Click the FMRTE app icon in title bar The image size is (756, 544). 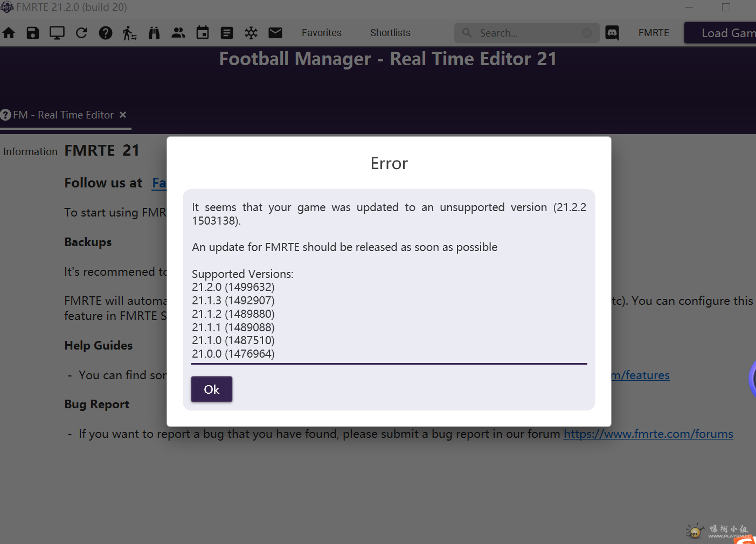coord(7,7)
